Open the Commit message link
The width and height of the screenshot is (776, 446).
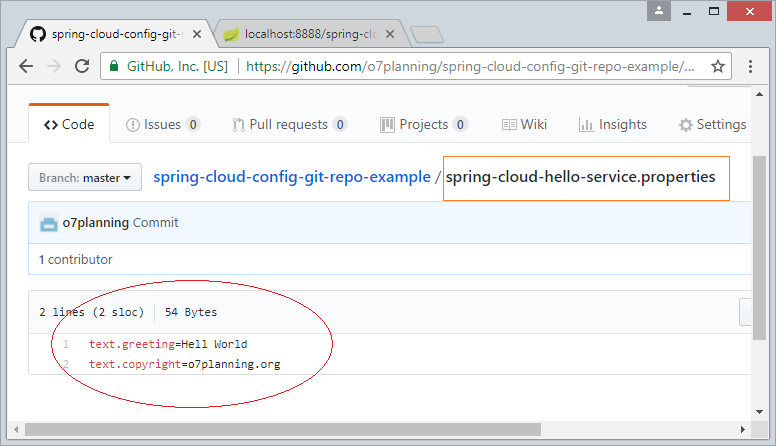tap(155, 223)
